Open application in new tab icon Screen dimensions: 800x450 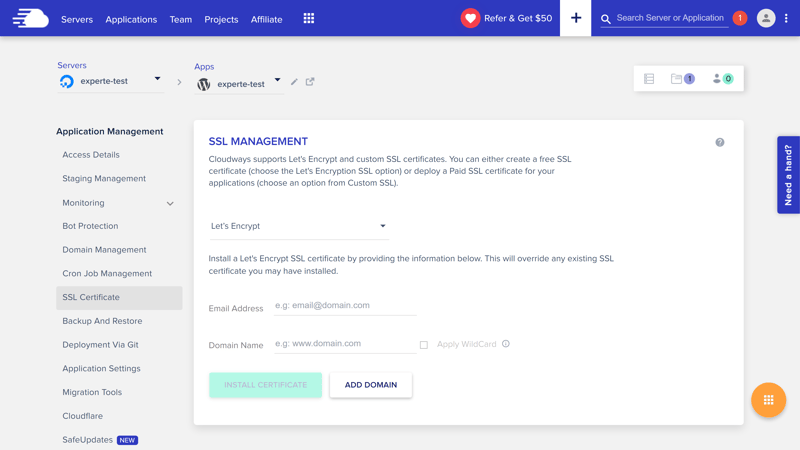tap(310, 82)
